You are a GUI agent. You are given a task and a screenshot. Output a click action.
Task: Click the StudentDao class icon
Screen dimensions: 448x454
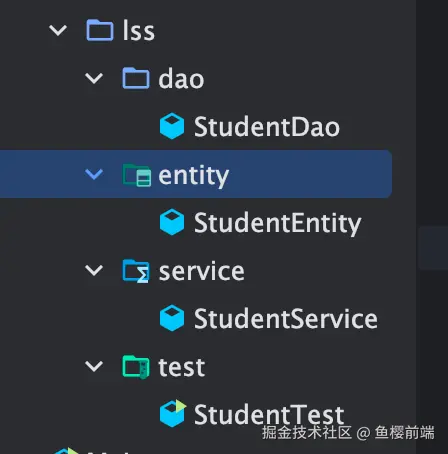[x=172, y=126]
